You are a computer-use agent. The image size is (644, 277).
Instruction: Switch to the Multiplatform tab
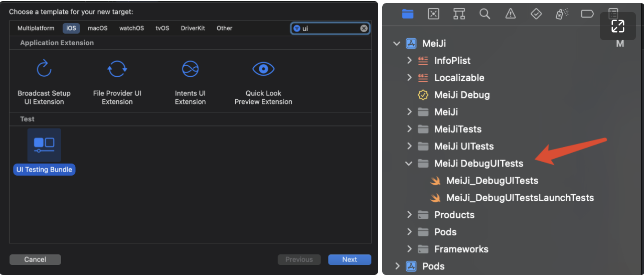[x=36, y=28]
